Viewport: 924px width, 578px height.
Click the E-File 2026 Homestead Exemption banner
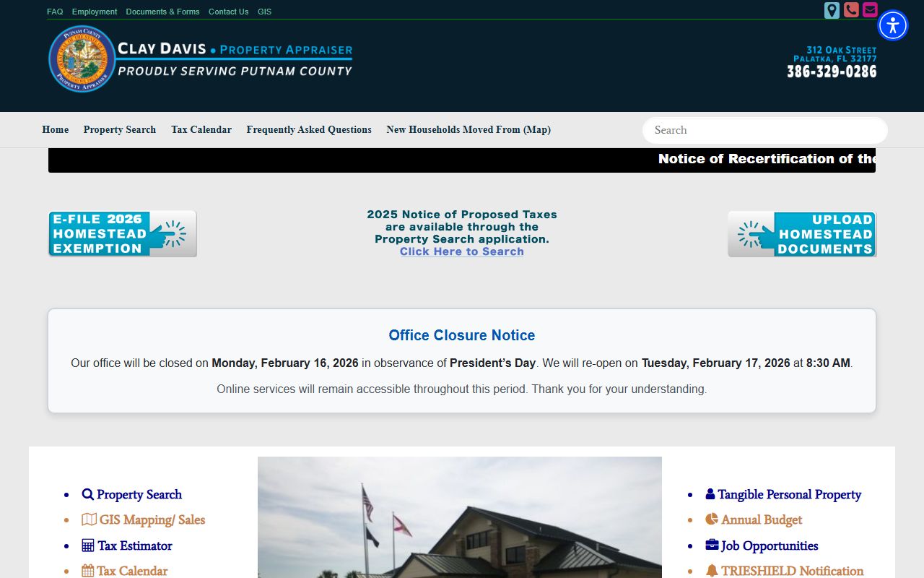tap(123, 233)
